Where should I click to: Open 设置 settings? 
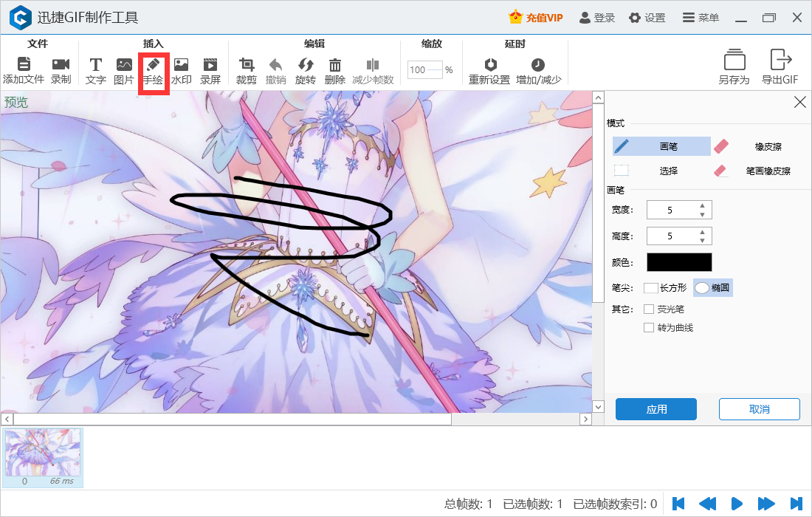point(647,18)
